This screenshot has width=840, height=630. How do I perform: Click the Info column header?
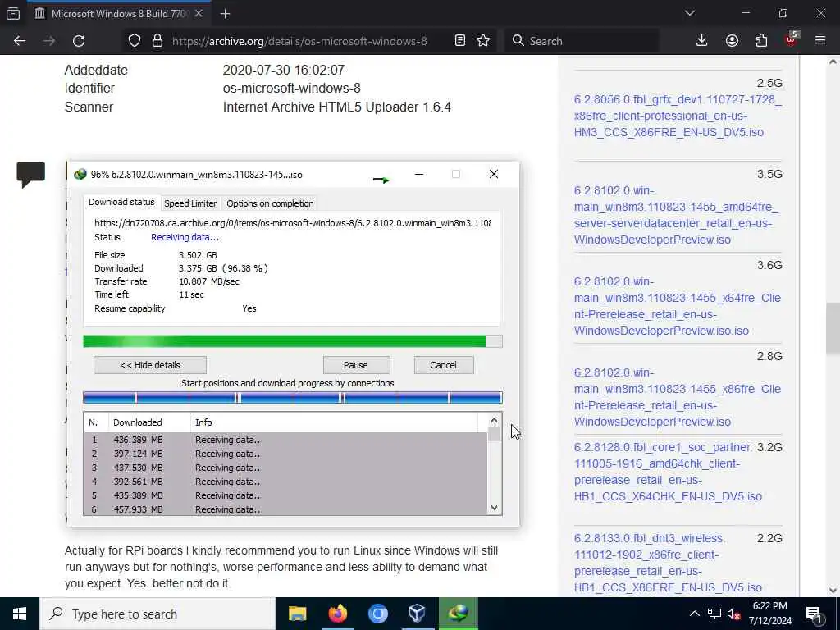[x=334, y=422]
